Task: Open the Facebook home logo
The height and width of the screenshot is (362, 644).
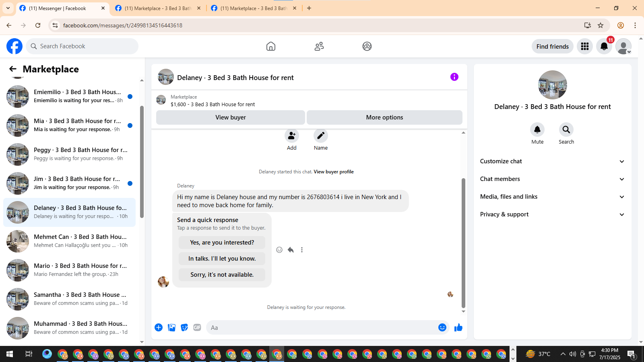Action: click(14, 46)
